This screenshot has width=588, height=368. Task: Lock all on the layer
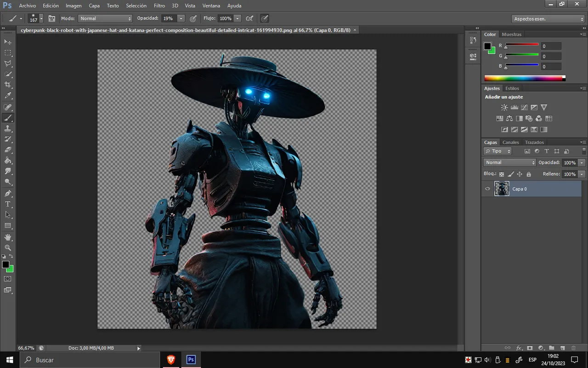click(529, 174)
